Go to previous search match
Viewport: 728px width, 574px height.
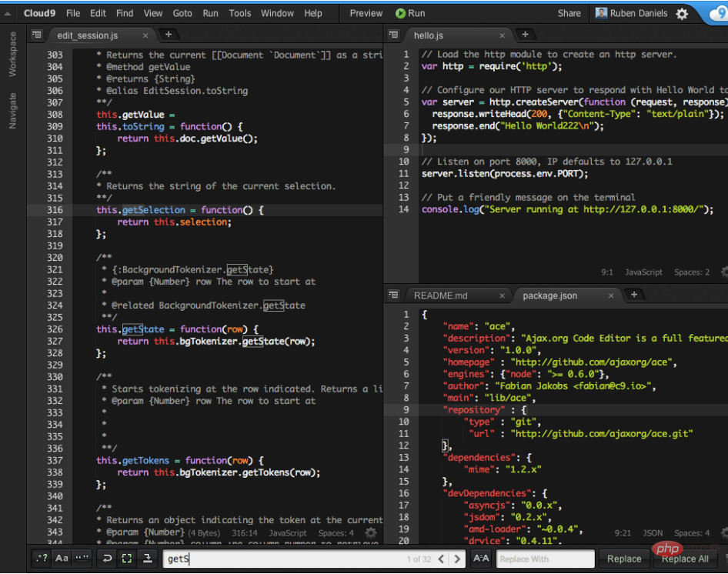coord(442,559)
